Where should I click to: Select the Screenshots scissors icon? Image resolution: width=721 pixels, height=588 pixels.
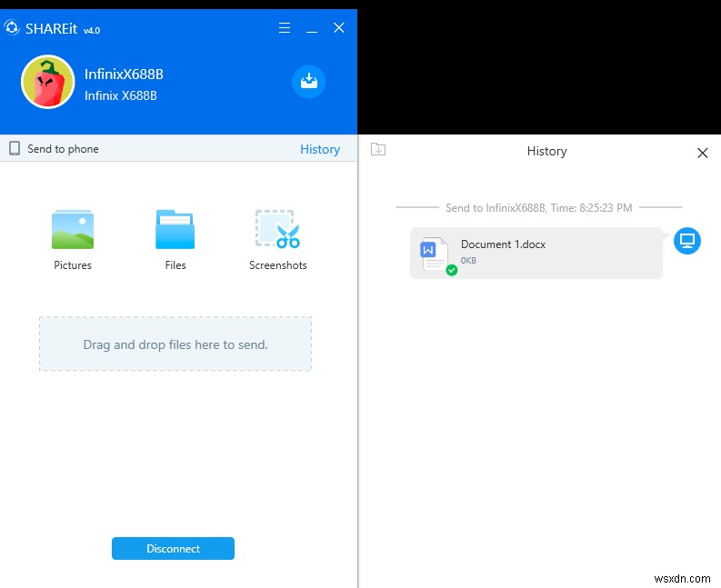(277, 229)
